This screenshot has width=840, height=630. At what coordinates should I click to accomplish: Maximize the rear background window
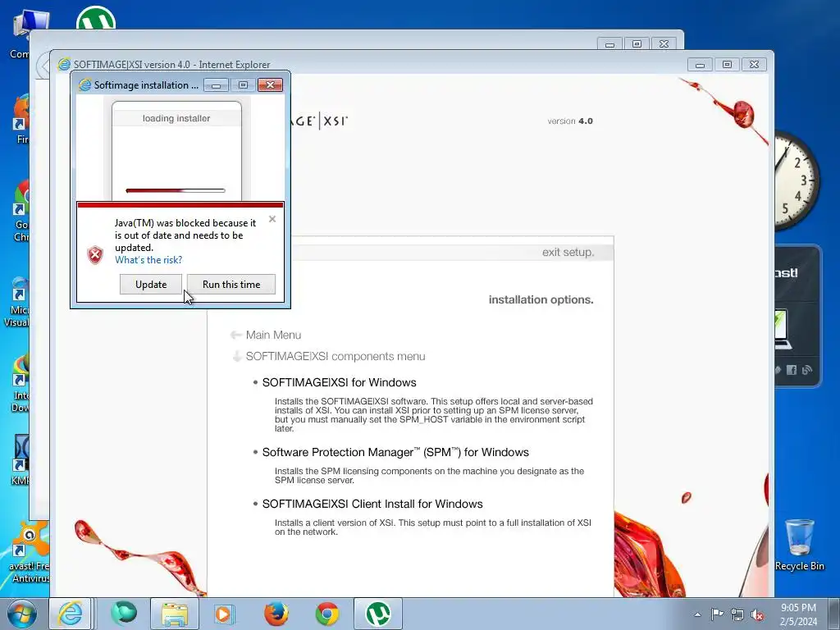(637, 44)
